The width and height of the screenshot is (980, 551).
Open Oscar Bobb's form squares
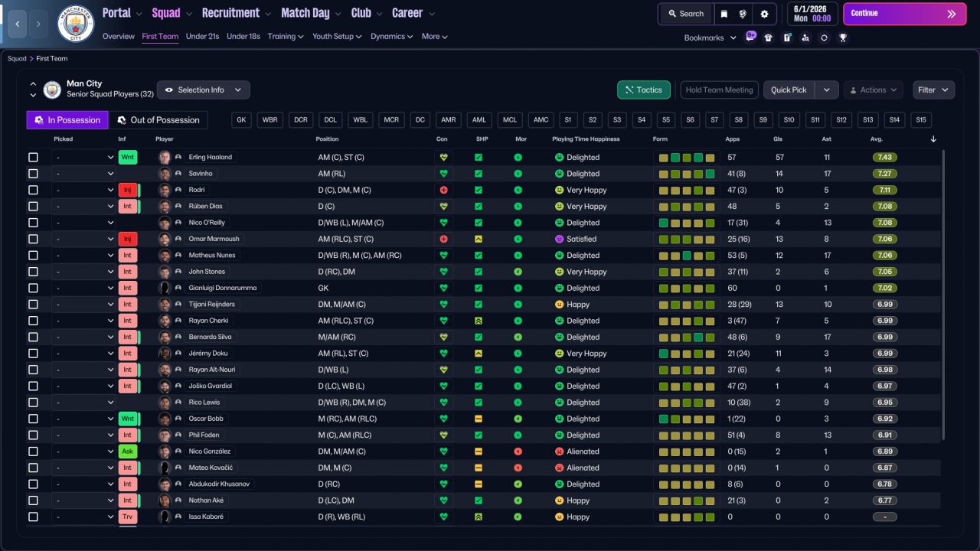pos(687,419)
